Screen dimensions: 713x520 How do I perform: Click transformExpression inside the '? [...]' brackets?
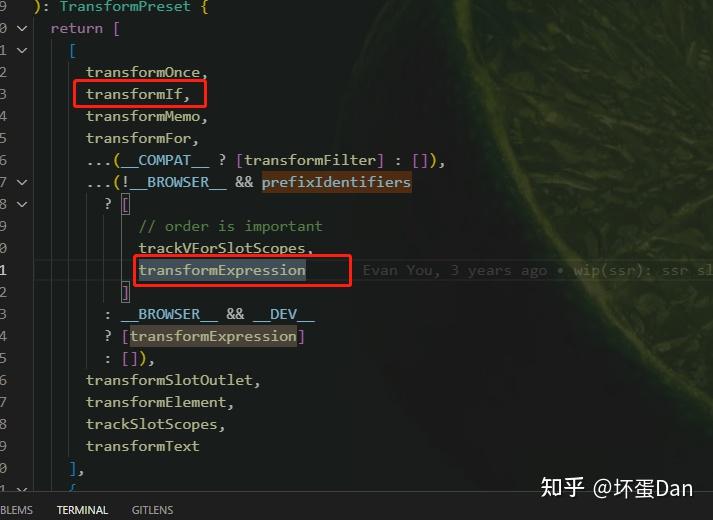click(213, 336)
